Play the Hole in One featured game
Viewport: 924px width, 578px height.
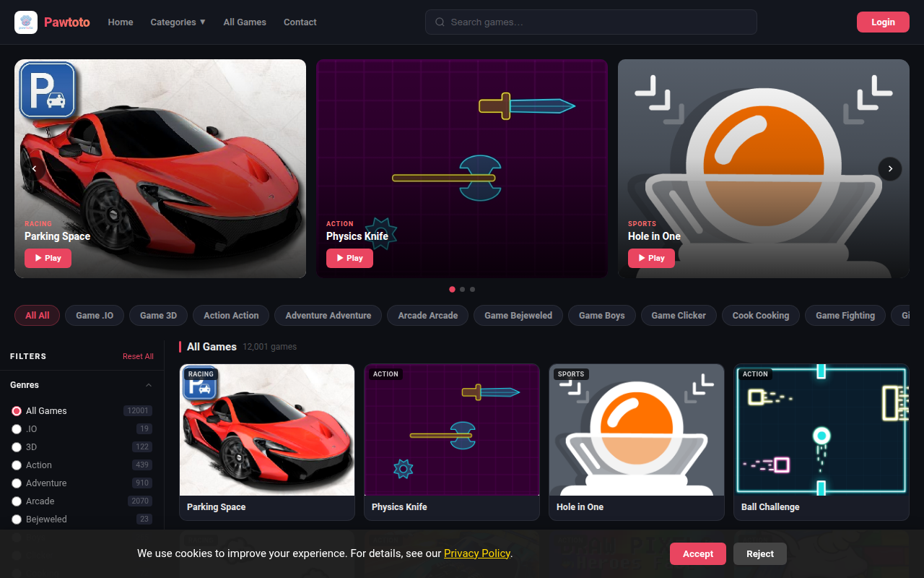[x=651, y=258]
